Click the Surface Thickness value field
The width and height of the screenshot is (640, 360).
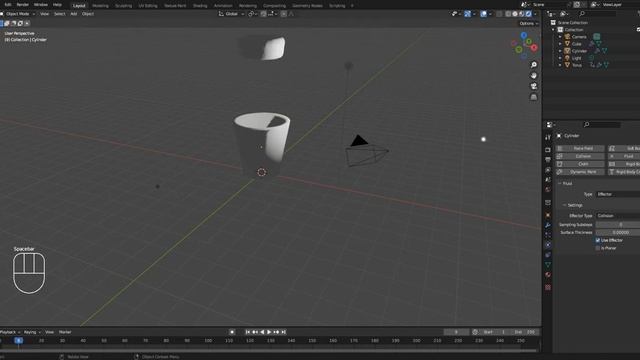(x=618, y=232)
